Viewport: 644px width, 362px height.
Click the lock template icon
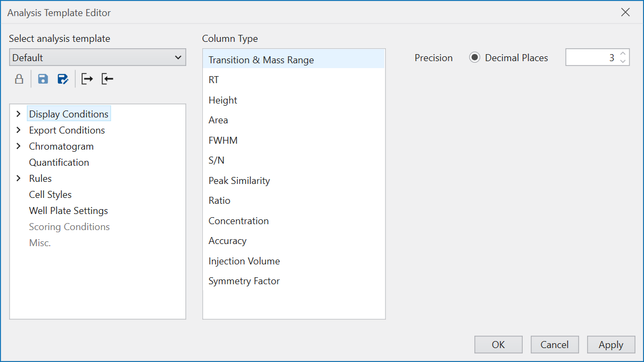pyautogui.click(x=19, y=79)
